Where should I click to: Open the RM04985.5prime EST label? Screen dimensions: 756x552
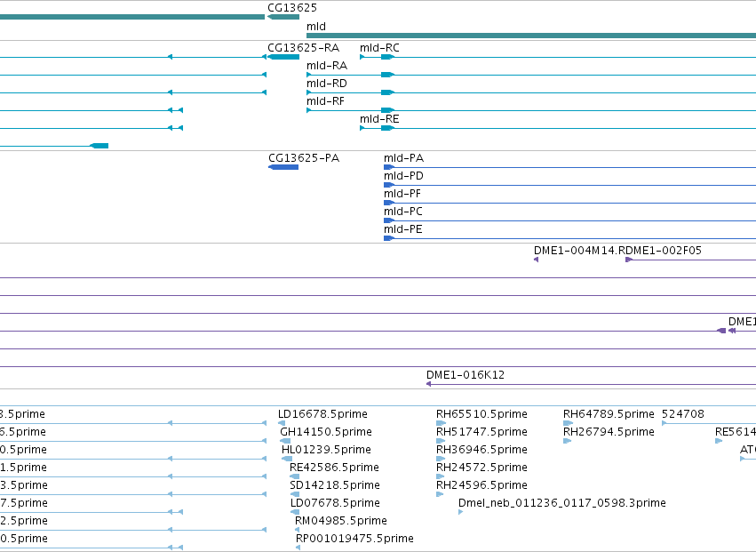point(341,521)
